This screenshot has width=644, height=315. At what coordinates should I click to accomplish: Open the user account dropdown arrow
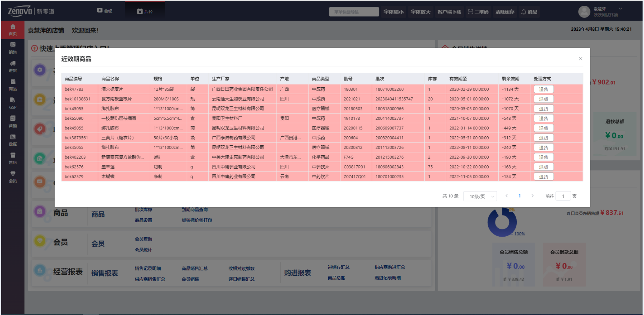[x=620, y=9]
